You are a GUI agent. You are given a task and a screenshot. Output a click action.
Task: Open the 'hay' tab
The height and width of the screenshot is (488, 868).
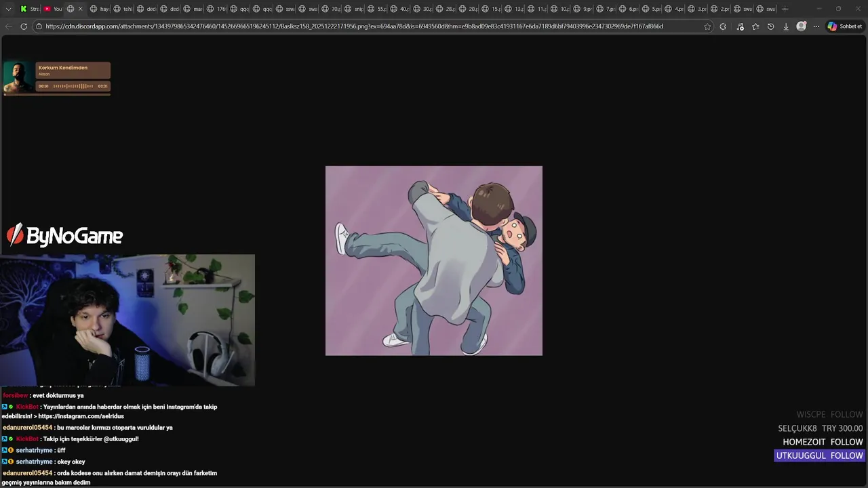pyautogui.click(x=99, y=9)
